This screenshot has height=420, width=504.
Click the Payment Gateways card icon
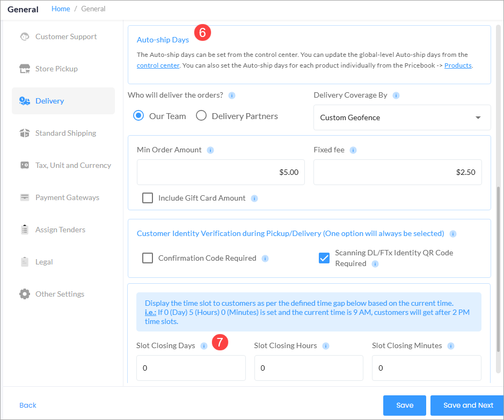coord(25,197)
